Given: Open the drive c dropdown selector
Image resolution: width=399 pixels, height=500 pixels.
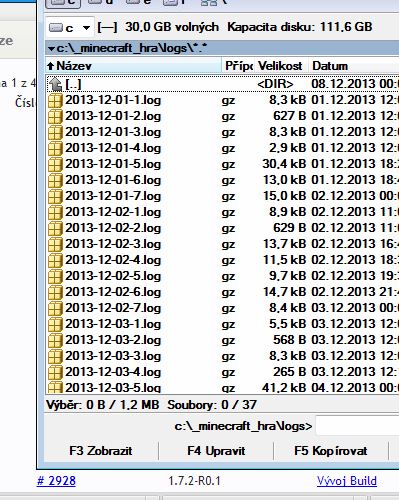Looking at the screenshot, I should click(70, 28).
